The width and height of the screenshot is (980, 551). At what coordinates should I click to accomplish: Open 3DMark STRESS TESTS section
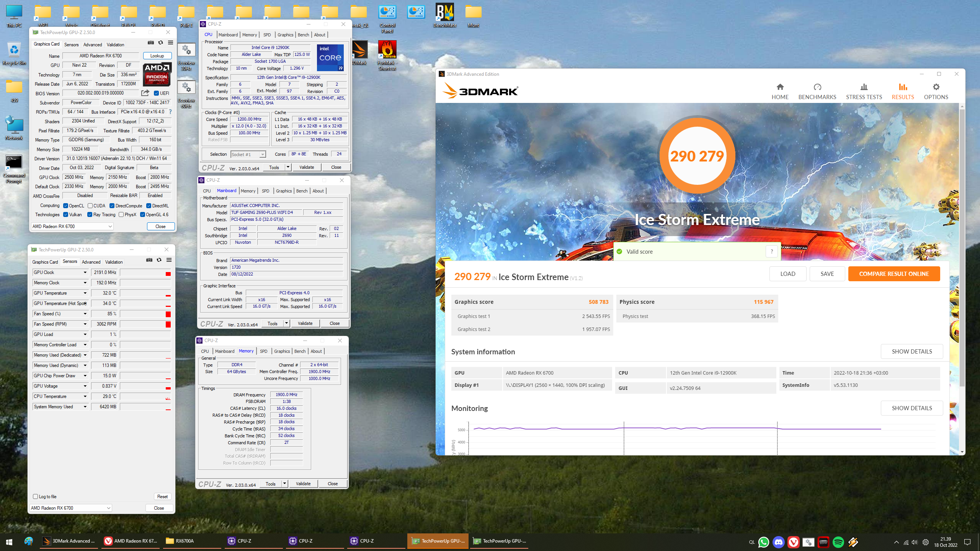864,92
